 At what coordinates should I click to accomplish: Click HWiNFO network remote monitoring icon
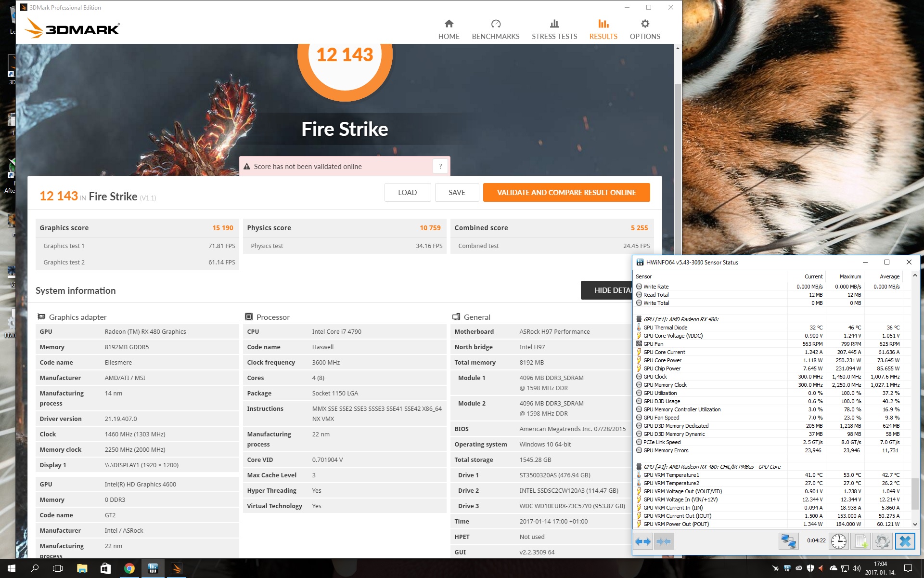[x=788, y=541]
